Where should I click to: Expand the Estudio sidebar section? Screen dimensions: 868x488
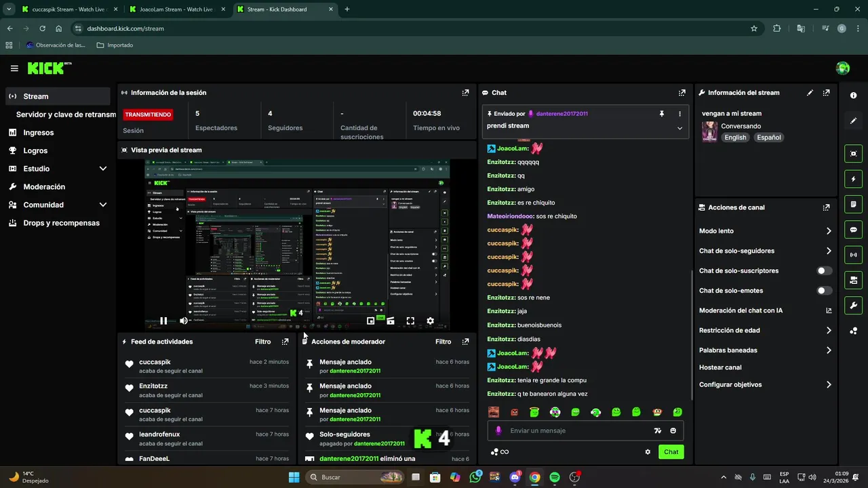click(103, 169)
